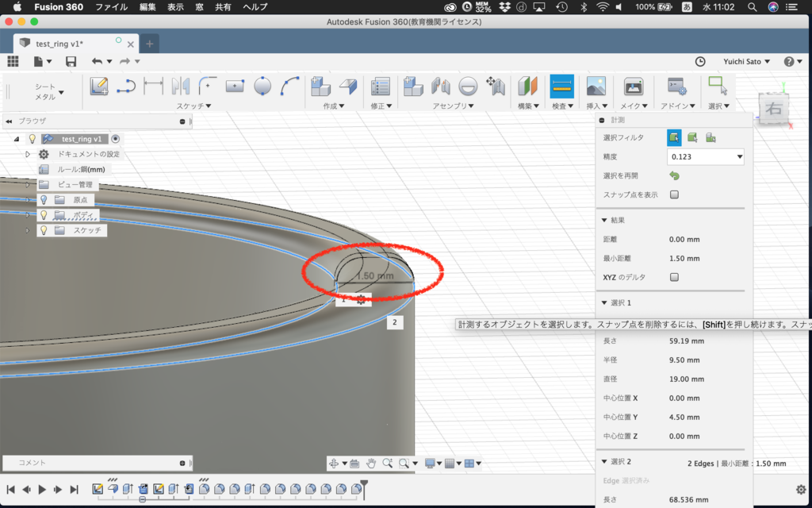Activate test_ring v1 component radio button
Viewport: 812px width, 508px height.
click(116, 139)
